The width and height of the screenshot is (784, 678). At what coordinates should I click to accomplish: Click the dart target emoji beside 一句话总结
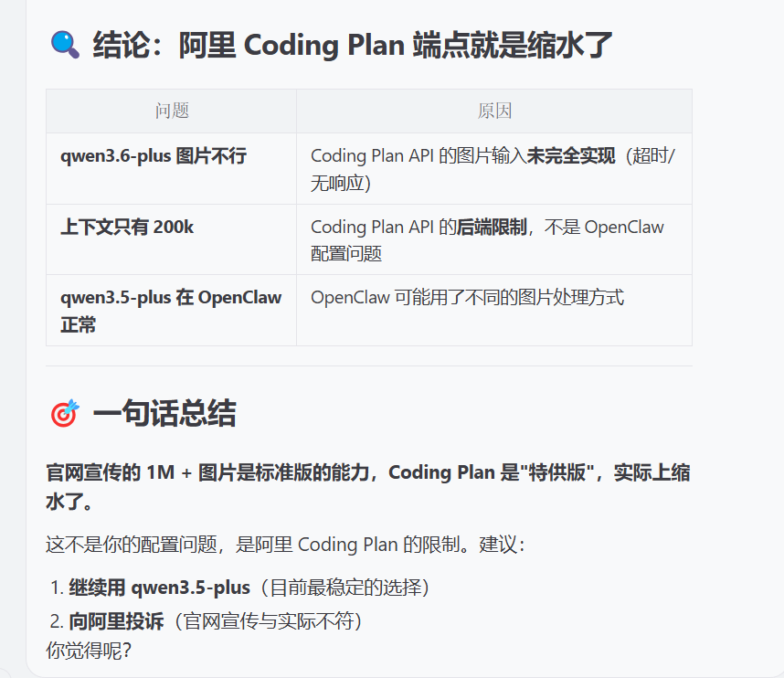point(65,413)
